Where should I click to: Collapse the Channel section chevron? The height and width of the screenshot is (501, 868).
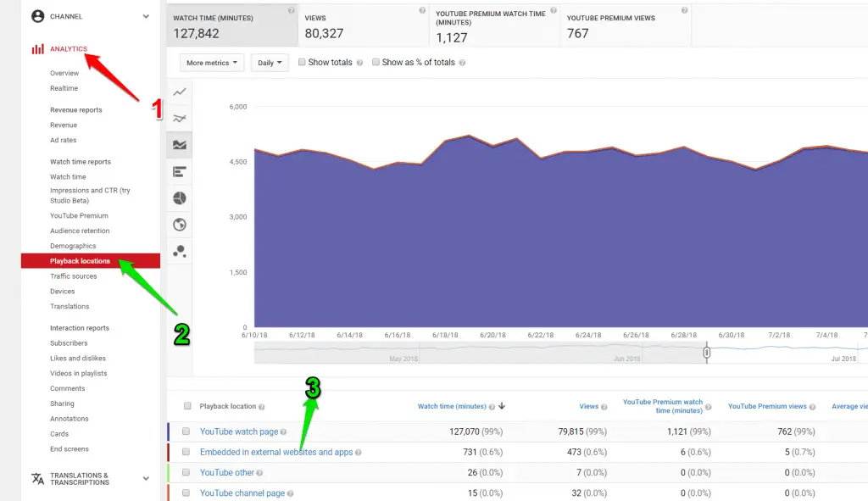point(146,14)
